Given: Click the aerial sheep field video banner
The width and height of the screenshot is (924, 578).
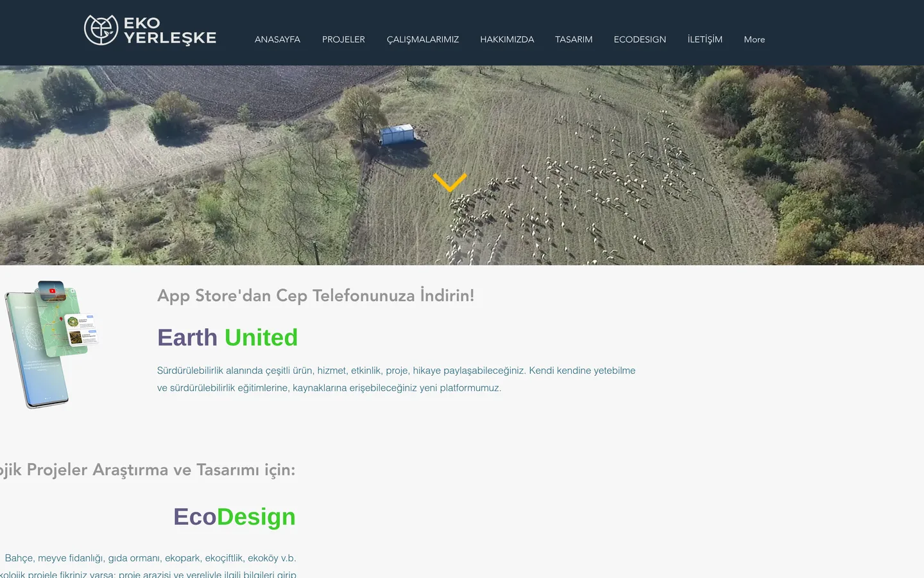Looking at the screenshot, I should click(462, 165).
